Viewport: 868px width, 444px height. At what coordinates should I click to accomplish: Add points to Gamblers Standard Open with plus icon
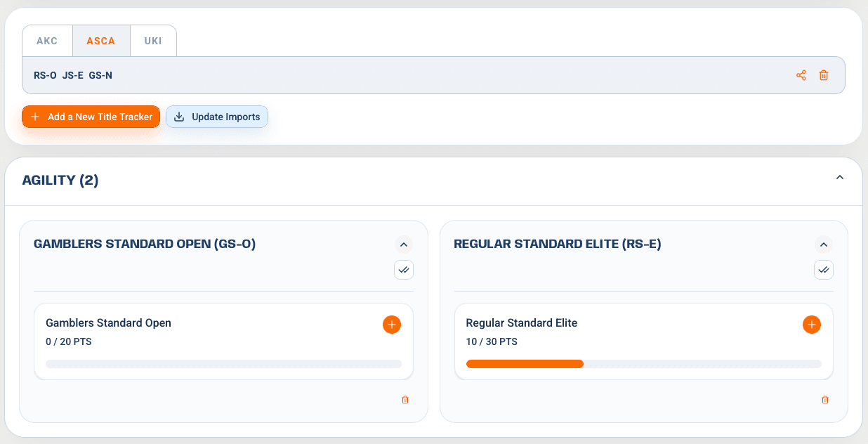[x=392, y=325]
